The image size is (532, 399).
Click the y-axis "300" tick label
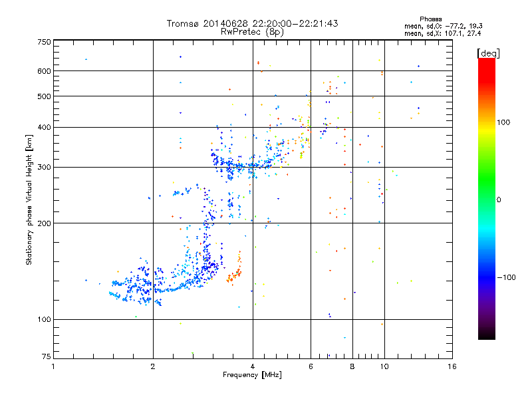[x=44, y=167]
